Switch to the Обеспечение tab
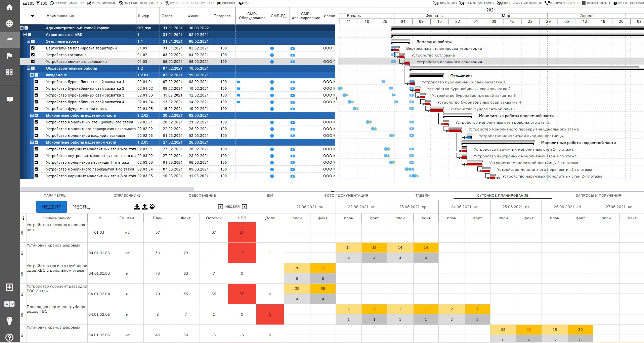Image resolution: width=644 pixels, height=343 pixels. 202,195
